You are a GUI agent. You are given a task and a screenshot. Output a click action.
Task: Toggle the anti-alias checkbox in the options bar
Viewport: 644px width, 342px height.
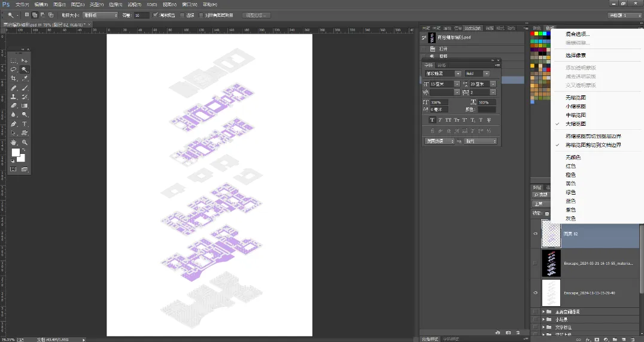[x=155, y=15]
